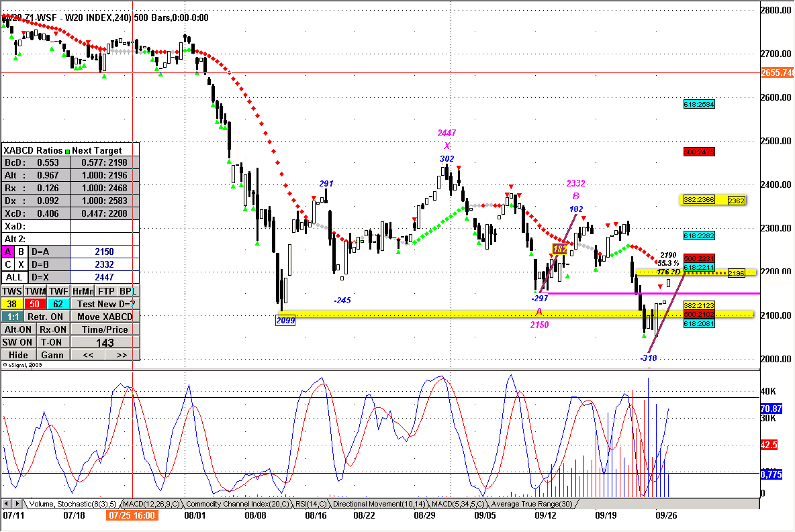Viewport: 795px width, 532px height.
Task: Toggle the Alt-ON setting
Action: point(18,329)
